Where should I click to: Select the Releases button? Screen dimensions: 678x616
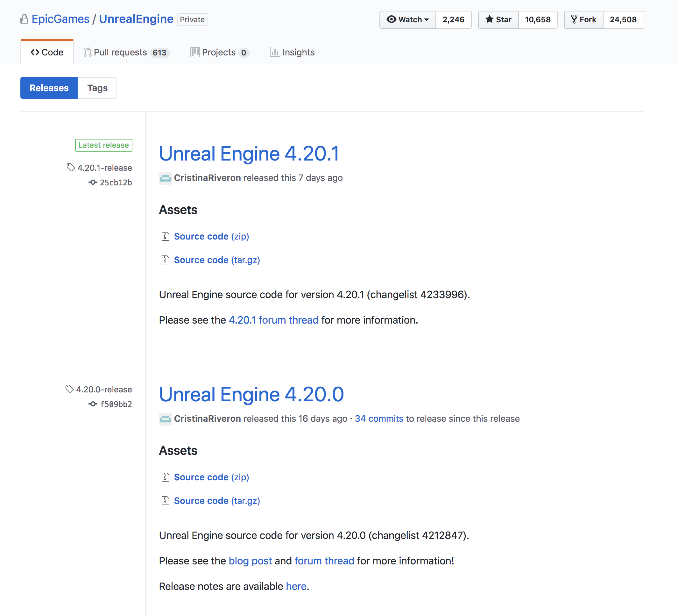pos(49,88)
